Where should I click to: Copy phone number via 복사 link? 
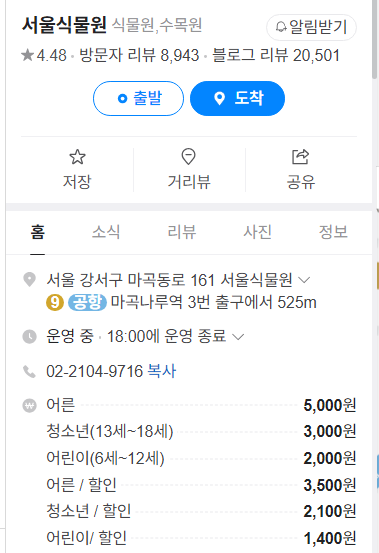pyautogui.click(x=161, y=371)
